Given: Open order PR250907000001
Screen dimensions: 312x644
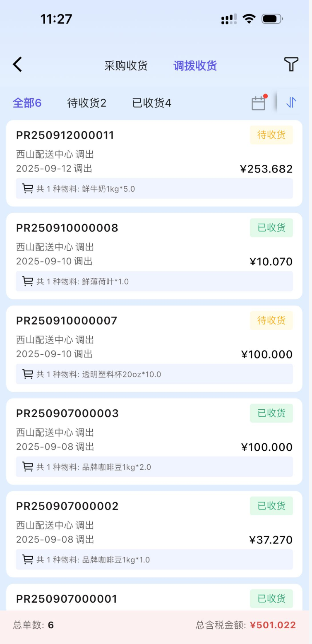Looking at the screenshot, I should (x=67, y=598).
